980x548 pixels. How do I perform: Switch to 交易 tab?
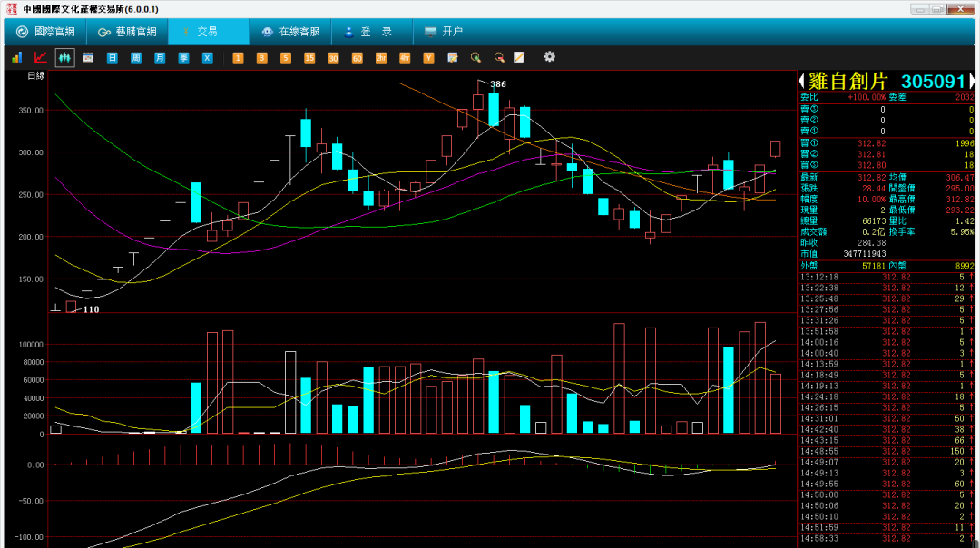pos(208,31)
